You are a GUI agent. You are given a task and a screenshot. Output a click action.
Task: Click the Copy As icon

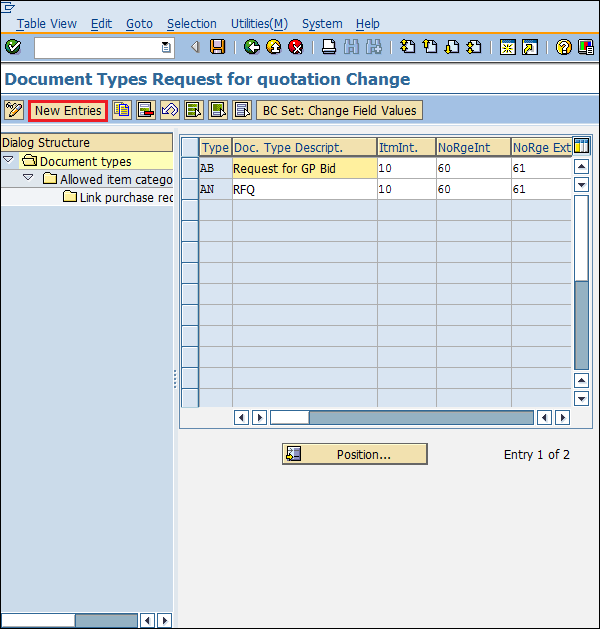[122, 110]
